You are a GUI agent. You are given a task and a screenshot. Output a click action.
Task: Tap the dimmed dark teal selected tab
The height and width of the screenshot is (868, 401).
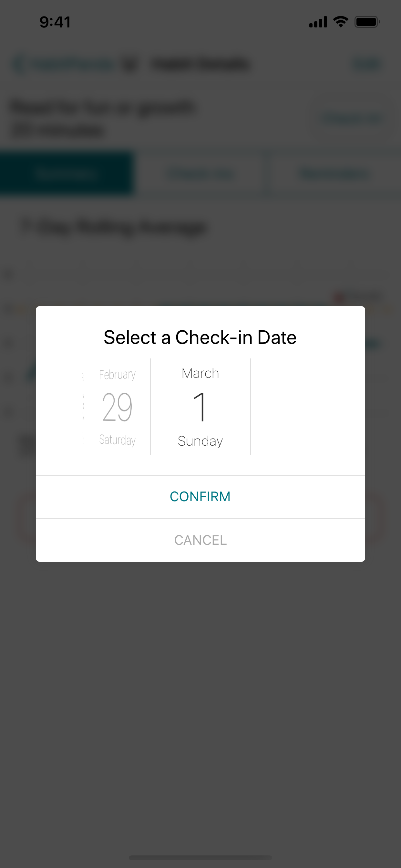point(67,174)
